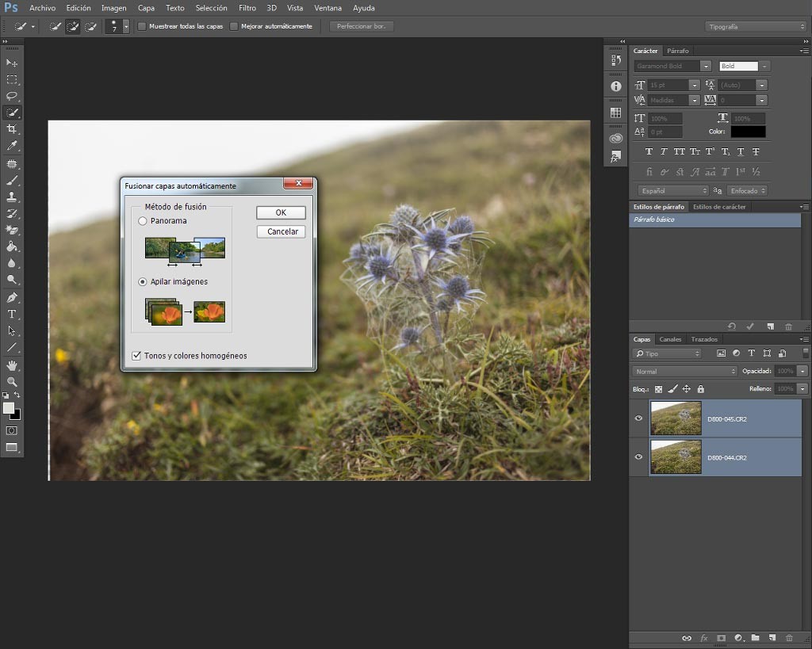
Task: Select the Paint Bucket tool
Action: click(12, 246)
